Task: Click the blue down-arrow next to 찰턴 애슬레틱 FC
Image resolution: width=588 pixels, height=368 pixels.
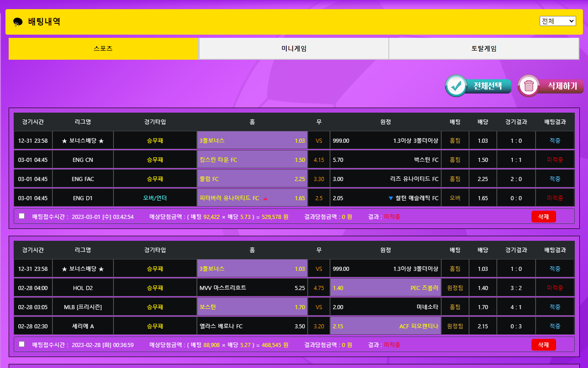Action: (x=390, y=198)
